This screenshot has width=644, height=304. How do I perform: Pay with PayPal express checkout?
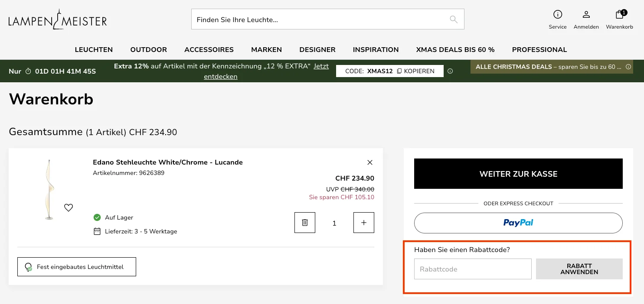point(518,223)
